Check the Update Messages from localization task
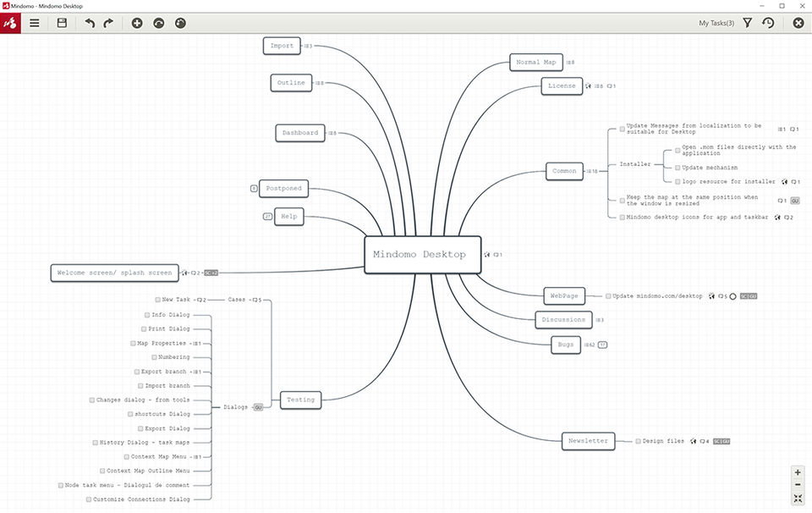 (622, 129)
